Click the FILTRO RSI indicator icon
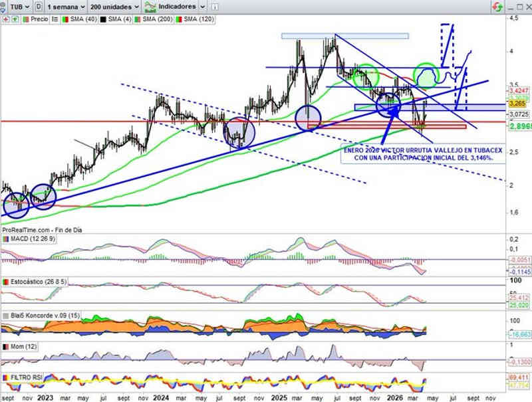Viewport: 532px width, 402px height. 5,377
